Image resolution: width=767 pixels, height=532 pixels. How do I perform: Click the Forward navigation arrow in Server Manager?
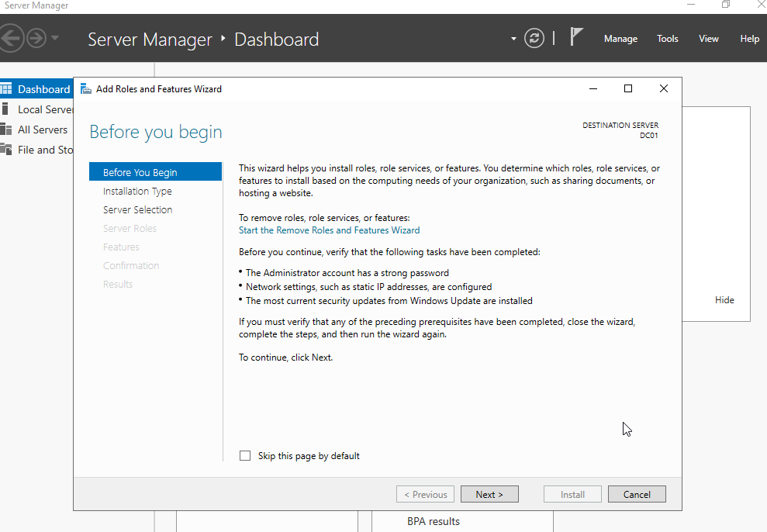[36, 38]
